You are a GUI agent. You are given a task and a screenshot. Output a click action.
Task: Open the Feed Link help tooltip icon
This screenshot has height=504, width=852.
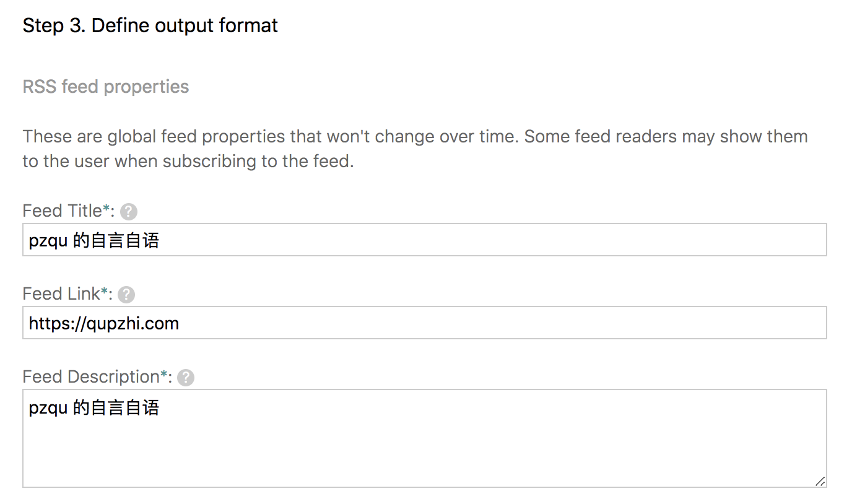(x=126, y=295)
